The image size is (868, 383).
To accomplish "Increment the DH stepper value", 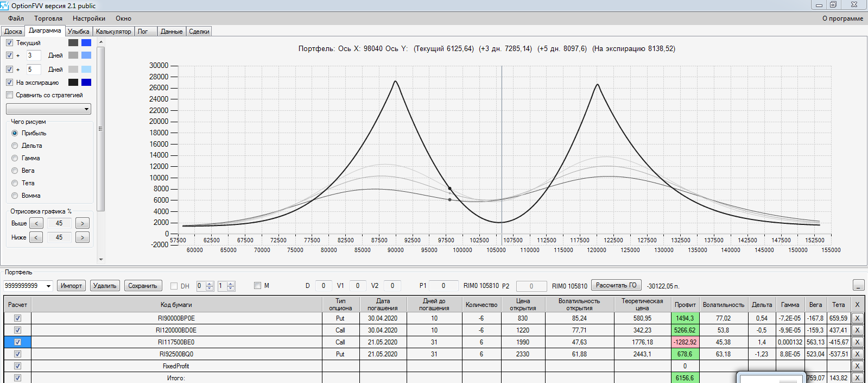I will pyautogui.click(x=210, y=284).
